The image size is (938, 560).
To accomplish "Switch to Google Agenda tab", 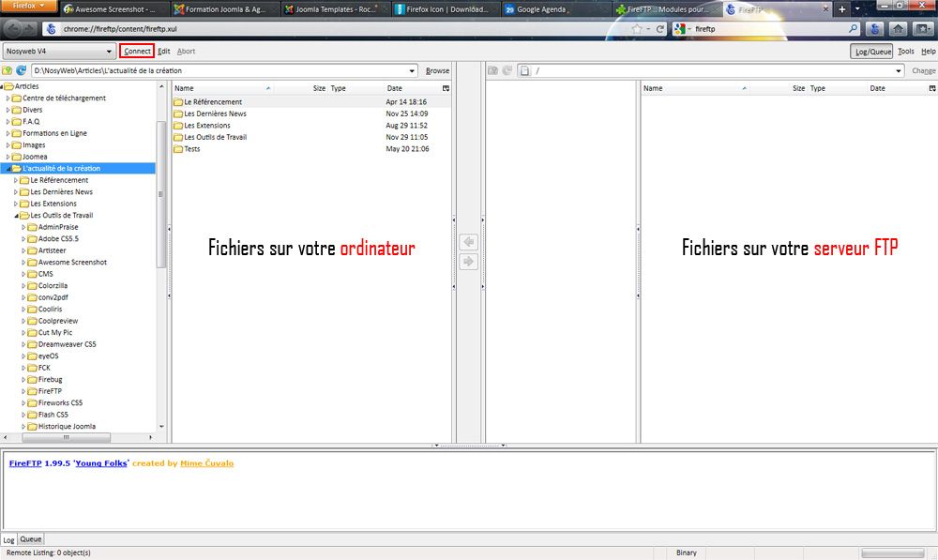I will (x=554, y=9).
